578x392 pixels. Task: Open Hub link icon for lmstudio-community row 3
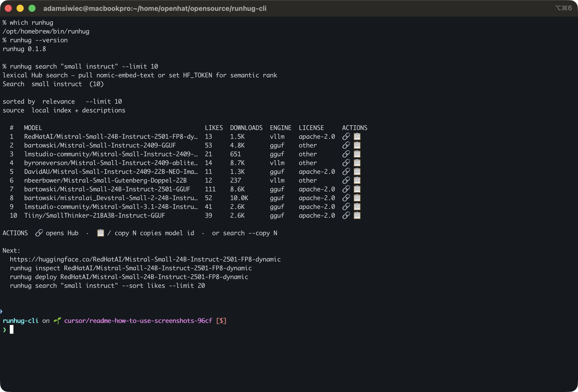[x=346, y=154]
